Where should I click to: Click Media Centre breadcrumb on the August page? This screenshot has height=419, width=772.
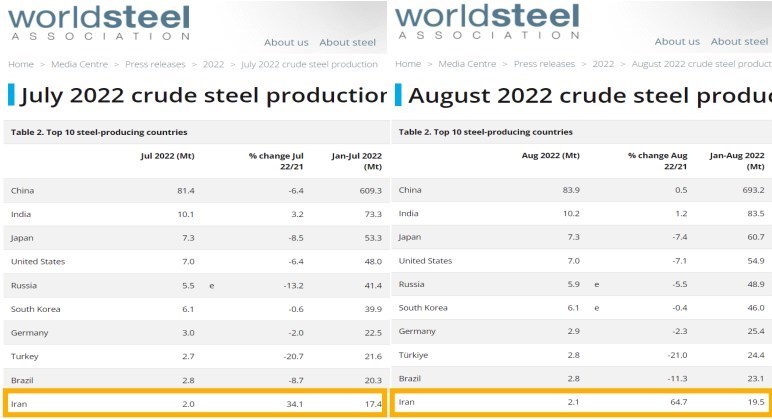point(467,64)
